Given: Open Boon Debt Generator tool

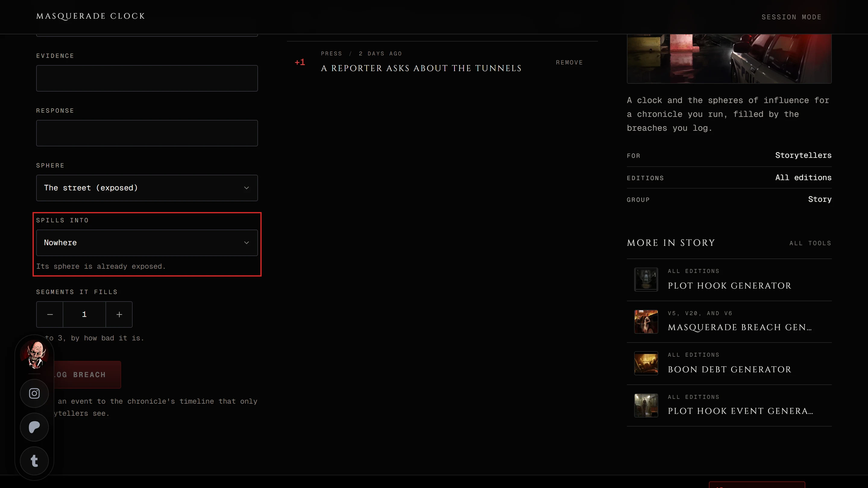Looking at the screenshot, I should 729,364.
